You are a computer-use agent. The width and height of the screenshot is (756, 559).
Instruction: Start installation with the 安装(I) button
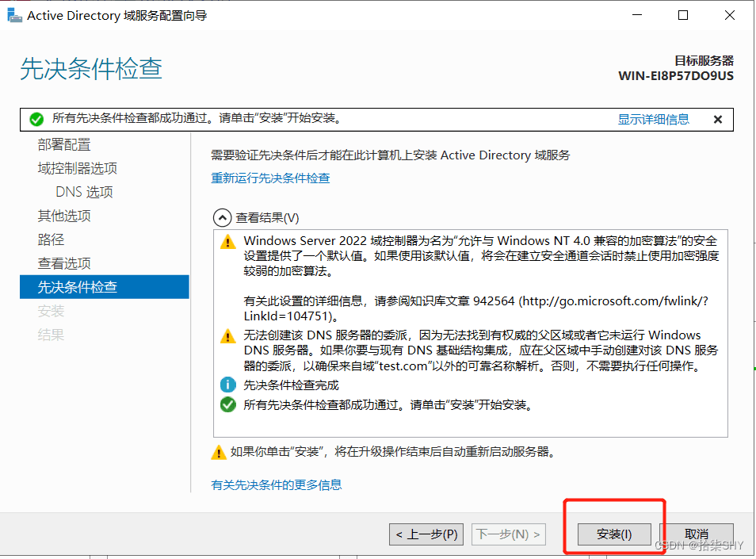614,534
